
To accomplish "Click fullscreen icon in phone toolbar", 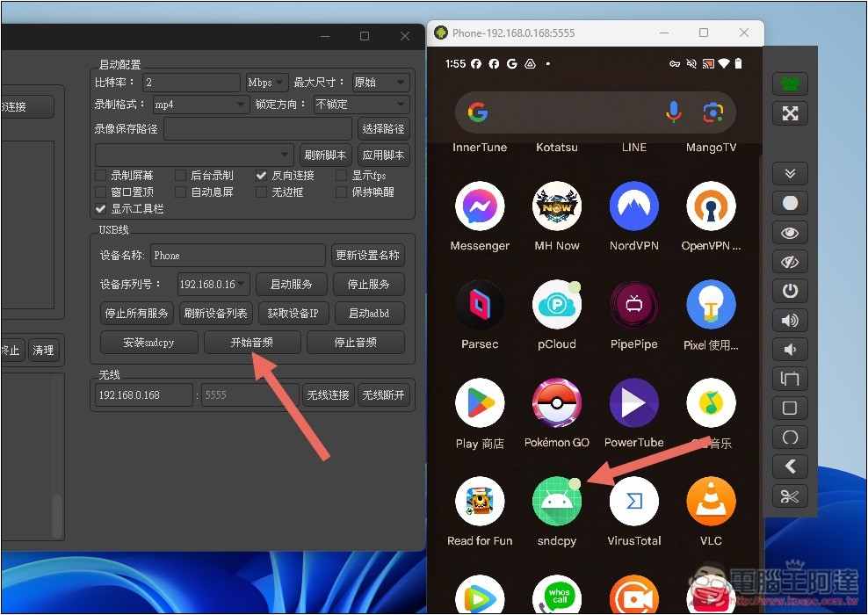I will (790, 113).
